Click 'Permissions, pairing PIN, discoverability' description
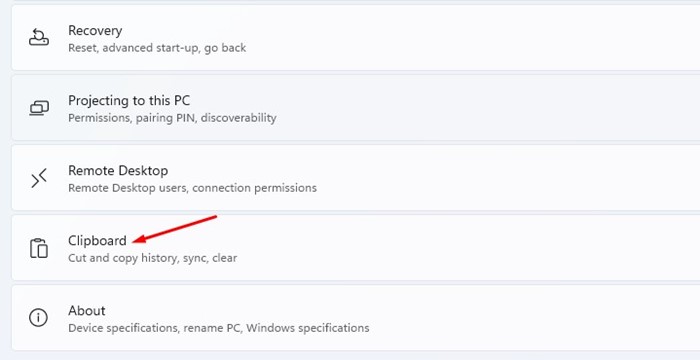Image resolution: width=700 pixels, height=360 pixels. (172, 118)
